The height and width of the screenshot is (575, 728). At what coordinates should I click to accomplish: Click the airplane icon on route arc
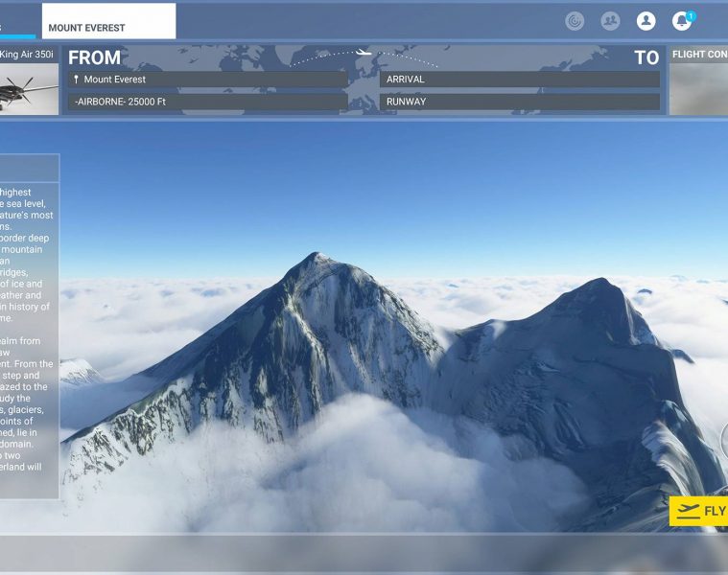tap(364, 53)
